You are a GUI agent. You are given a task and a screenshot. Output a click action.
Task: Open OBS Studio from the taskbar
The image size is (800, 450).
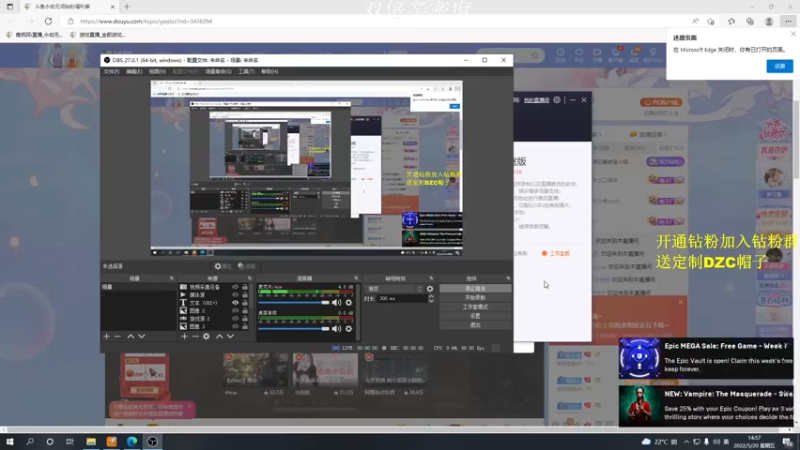[x=153, y=442]
